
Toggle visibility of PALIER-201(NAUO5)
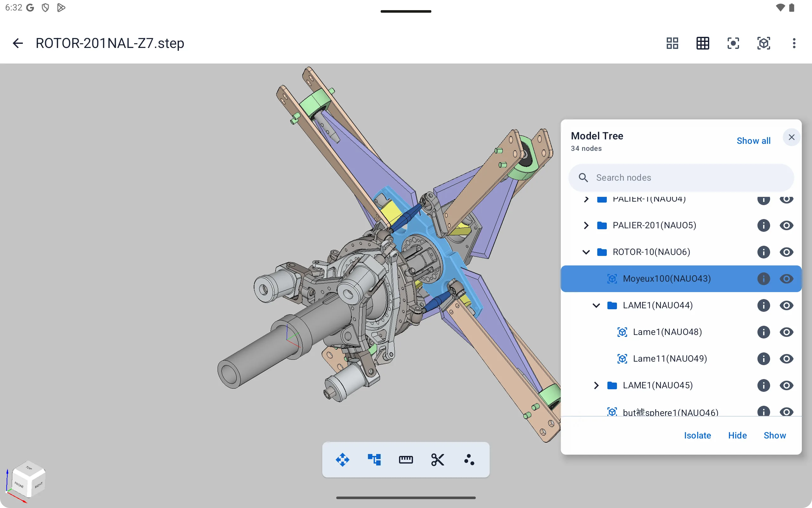[786, 225]
